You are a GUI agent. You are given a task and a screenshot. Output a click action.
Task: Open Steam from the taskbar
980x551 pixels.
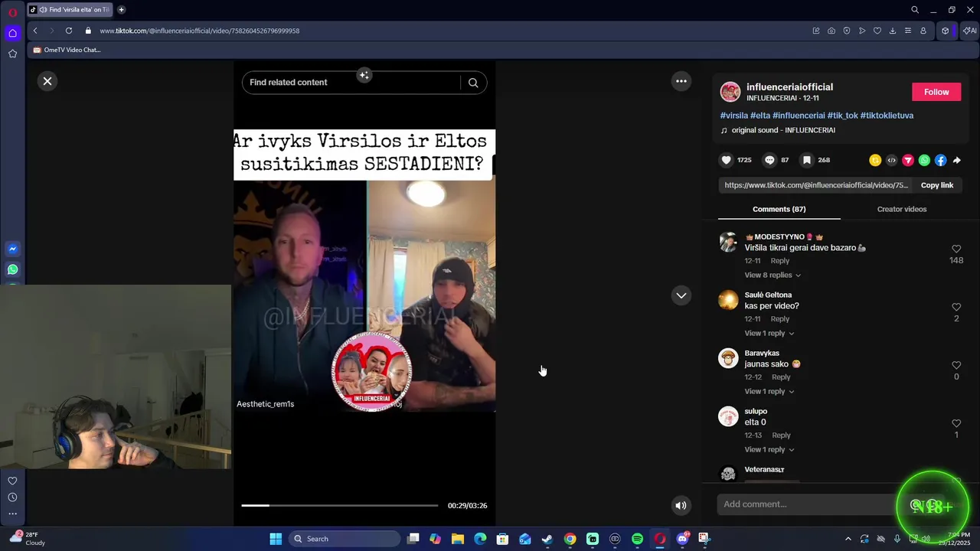(547, 539)
